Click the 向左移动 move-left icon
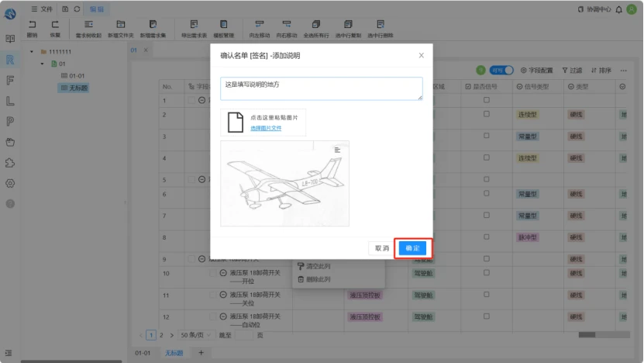This screenshot has width=644, height=363. click(259, 25)
